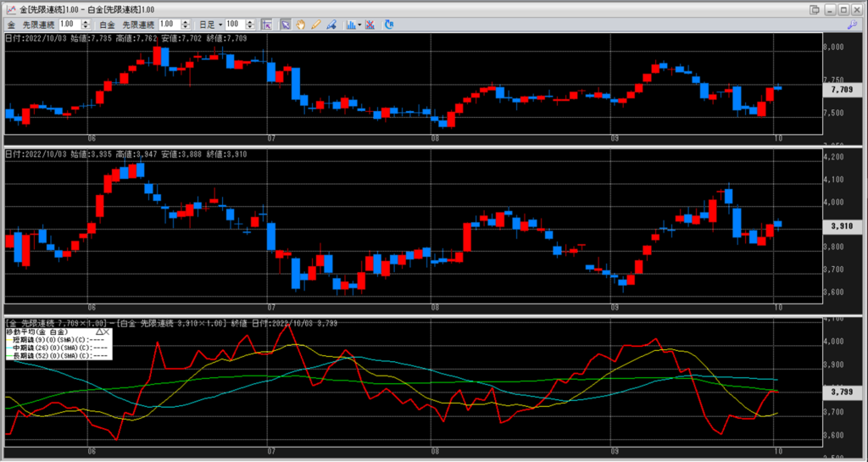This screenshot has width=868, height=462.
Task: Close the 移動平均 legend box
Action: point(108,332)
